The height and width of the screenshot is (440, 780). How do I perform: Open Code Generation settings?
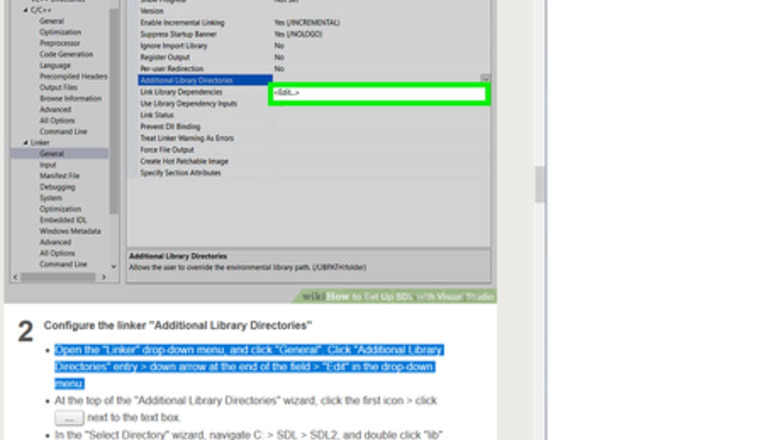66,54
